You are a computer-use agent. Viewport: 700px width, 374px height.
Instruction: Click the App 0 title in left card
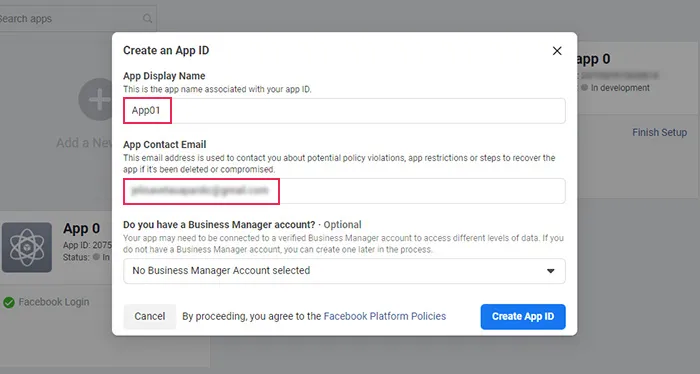pos(81,229)
